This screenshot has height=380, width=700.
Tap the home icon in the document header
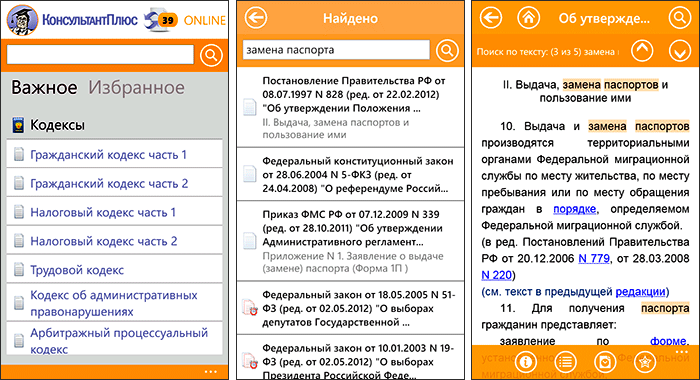tap(528, 18)
